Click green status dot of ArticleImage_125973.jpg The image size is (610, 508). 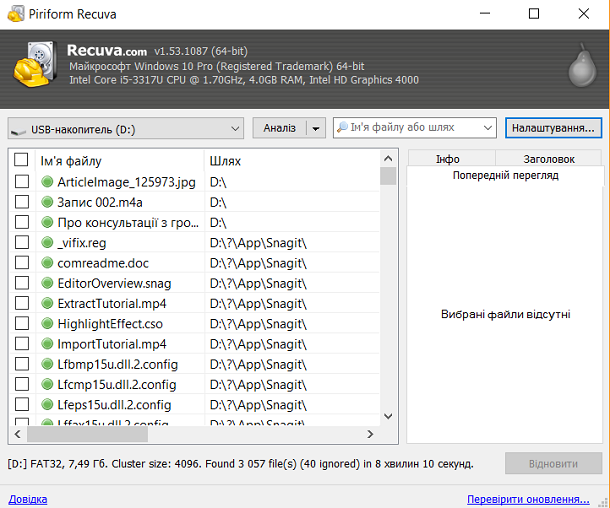(47, 182)
